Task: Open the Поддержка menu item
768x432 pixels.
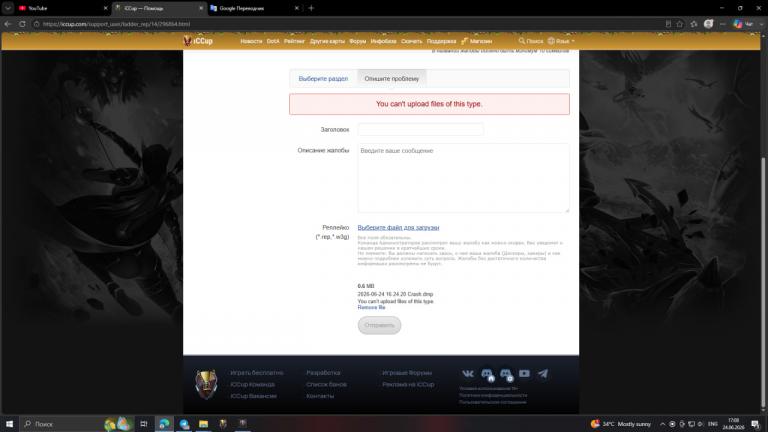Action: coord(441,41)
